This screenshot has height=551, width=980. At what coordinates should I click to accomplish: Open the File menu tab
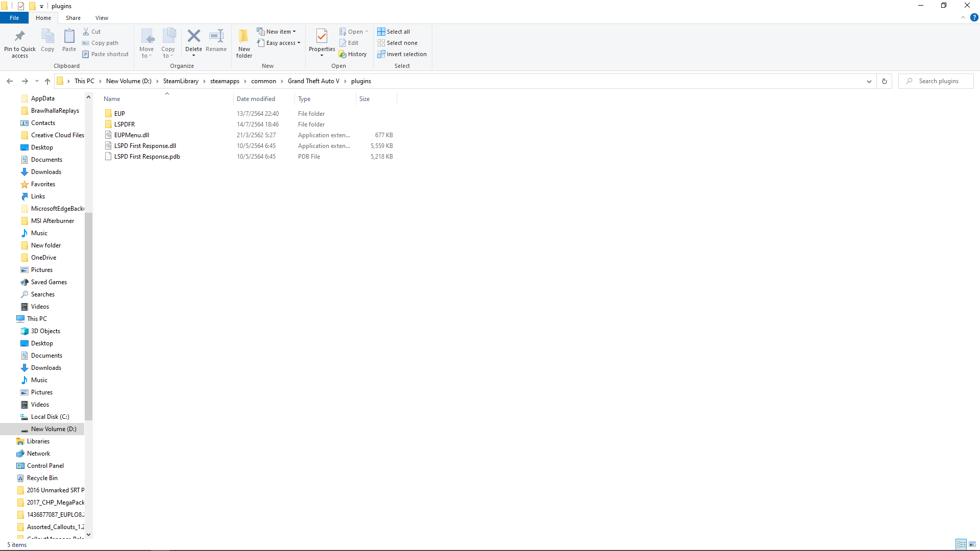14,18
